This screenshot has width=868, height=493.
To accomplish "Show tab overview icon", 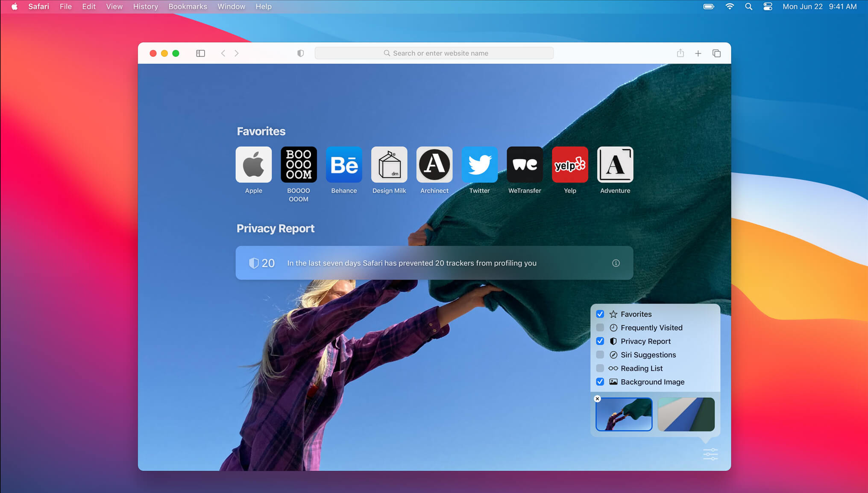I will 716,53.
